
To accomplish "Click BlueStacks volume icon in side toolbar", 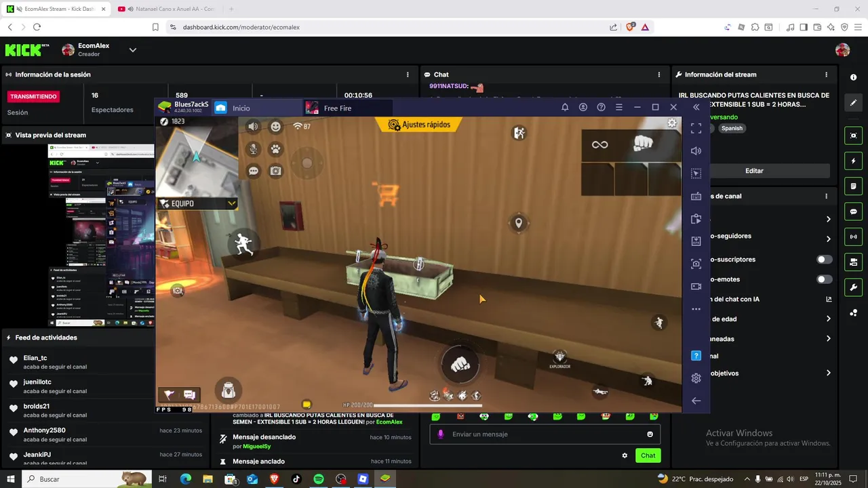I will point(696,150).
